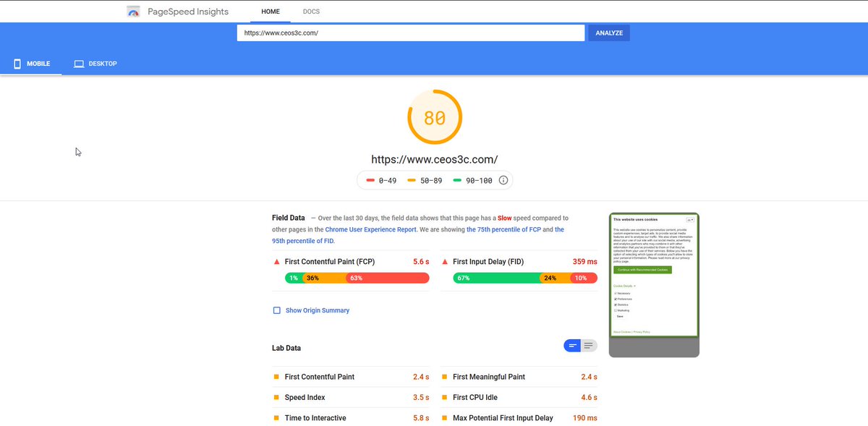The image size is (868, 426).
Task: Click inside the URL input field
Action: pyautogui.click(x=410, y=33)
